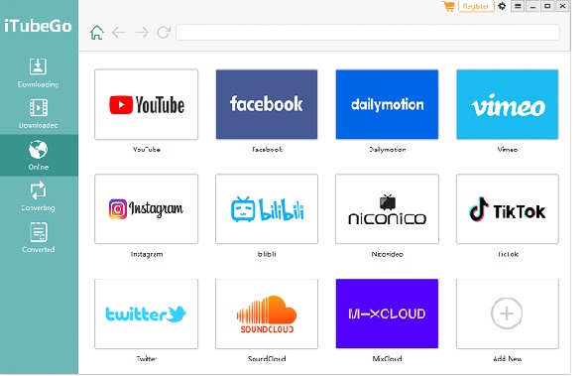588x376 pixels.
Task: Go back with the left arrow
Action: point(119,33)
